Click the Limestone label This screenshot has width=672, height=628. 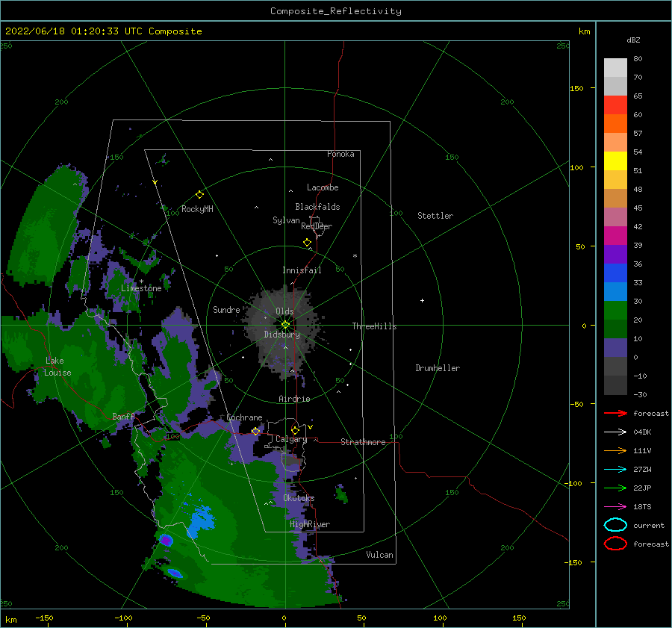pyautogui.click(x=141, y=288)
